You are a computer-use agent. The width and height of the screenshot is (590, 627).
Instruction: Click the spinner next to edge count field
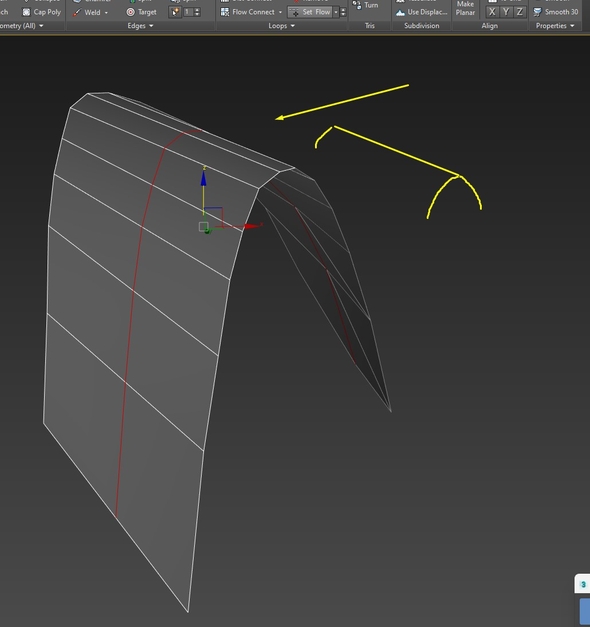pos(197,12)
